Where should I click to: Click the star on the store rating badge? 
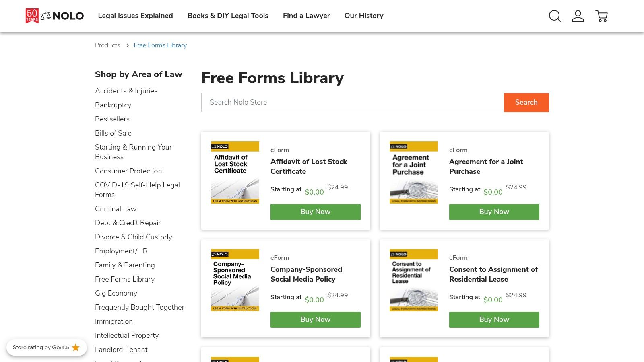pyautogui.click(x=76, y=347)
